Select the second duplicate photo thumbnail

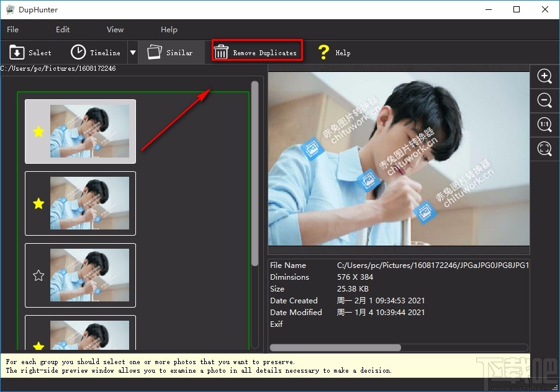tap(89, 203)
